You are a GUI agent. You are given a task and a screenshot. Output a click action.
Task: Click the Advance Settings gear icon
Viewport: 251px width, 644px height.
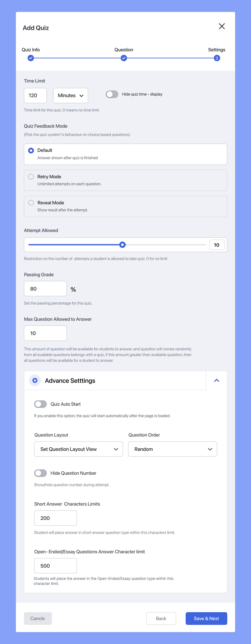(35, 380)
